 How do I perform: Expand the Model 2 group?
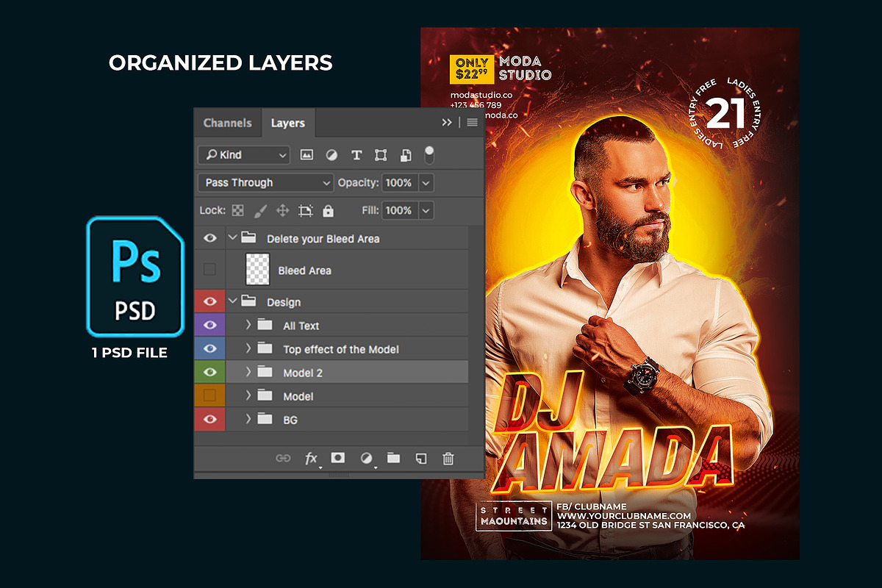[248, 372]
